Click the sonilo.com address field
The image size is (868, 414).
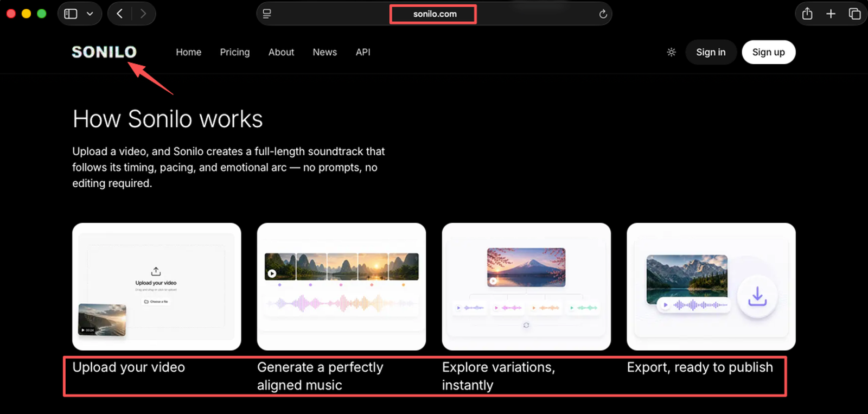coord(434,14)
